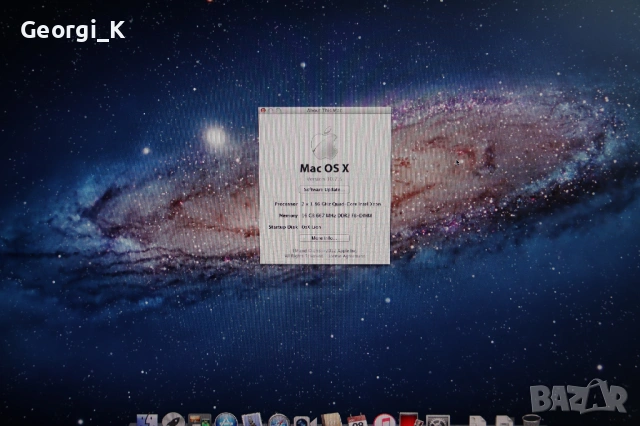Click the Software Update button
The height and width of the screenshot is (426, 640).
tap(324, 190)
